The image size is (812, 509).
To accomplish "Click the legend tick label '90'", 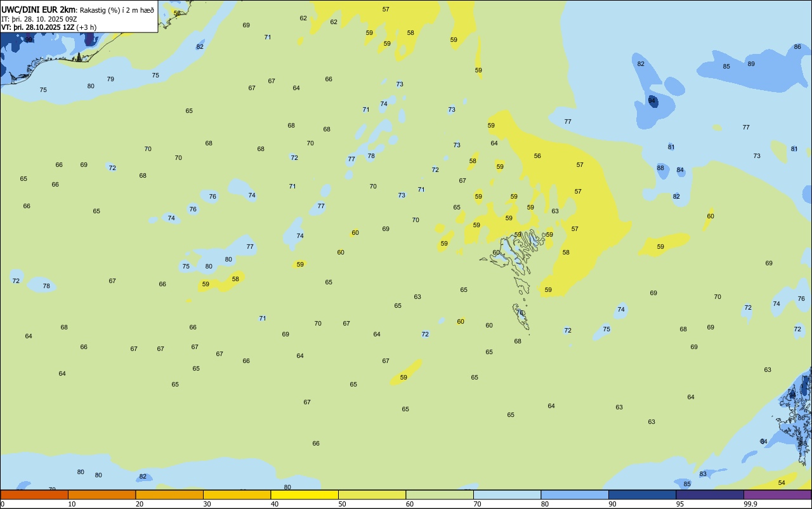I will 612,504.
